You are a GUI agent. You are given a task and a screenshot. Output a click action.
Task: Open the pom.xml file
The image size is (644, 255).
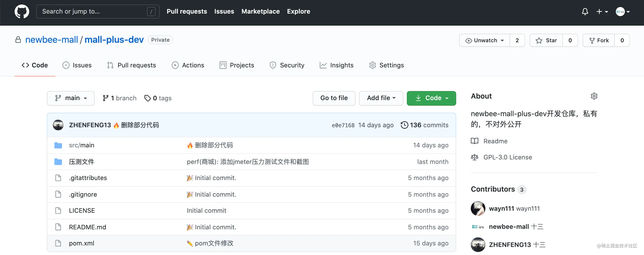click(x=82, y=243)
